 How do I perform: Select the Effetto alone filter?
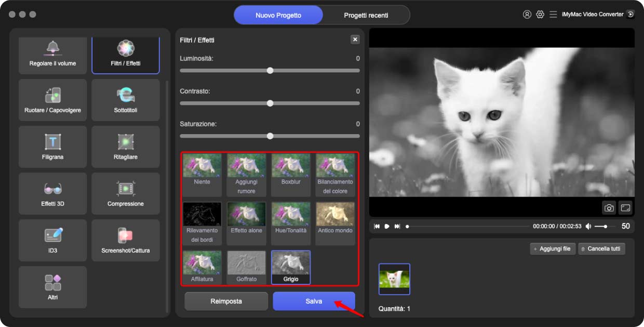(x=246, y=224)
